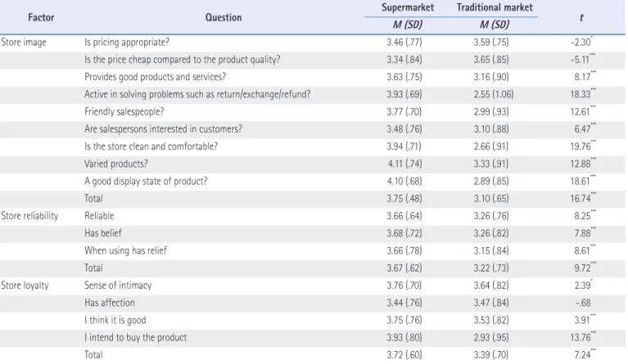Click the 'Supermarket' column header
The height and width of the screenshot is (364, 628).
coord(408,7)
